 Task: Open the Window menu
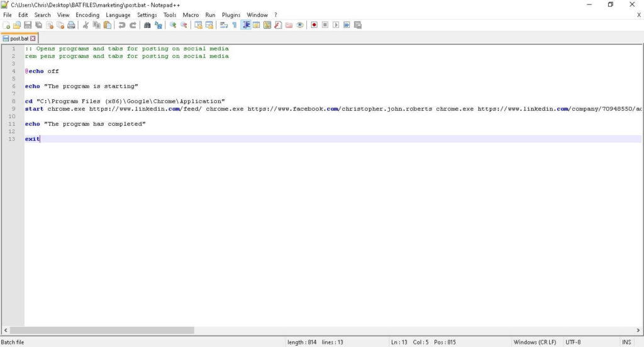pyautogui.click(x=257, y=15)
